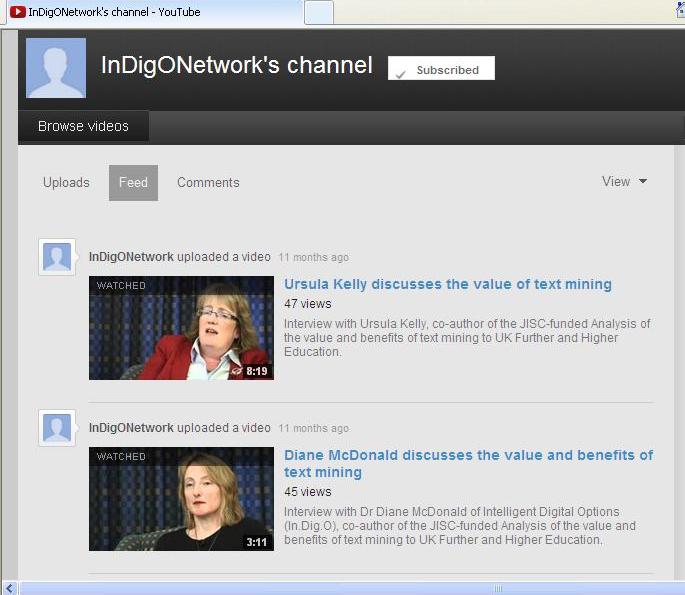Screen dimensions: 685x595
Task: Click the description starting 'Interview with Ursula Kelly'
Action: point(467,338)
